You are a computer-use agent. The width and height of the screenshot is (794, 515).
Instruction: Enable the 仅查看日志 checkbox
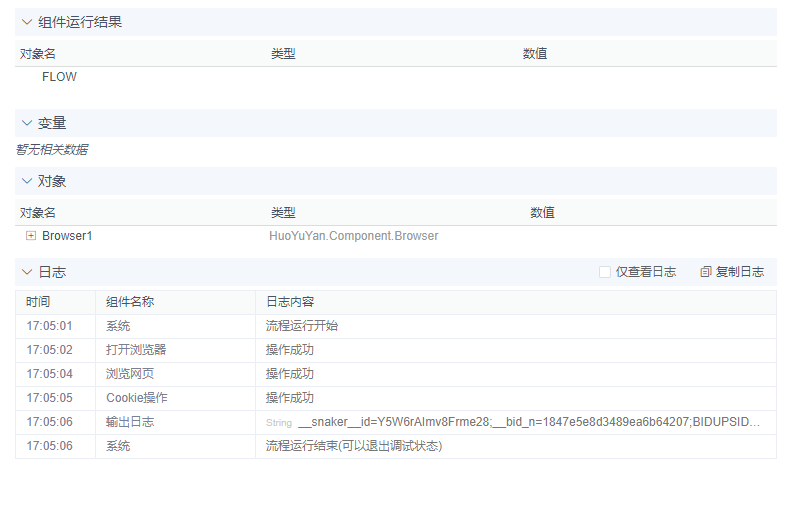605,272
